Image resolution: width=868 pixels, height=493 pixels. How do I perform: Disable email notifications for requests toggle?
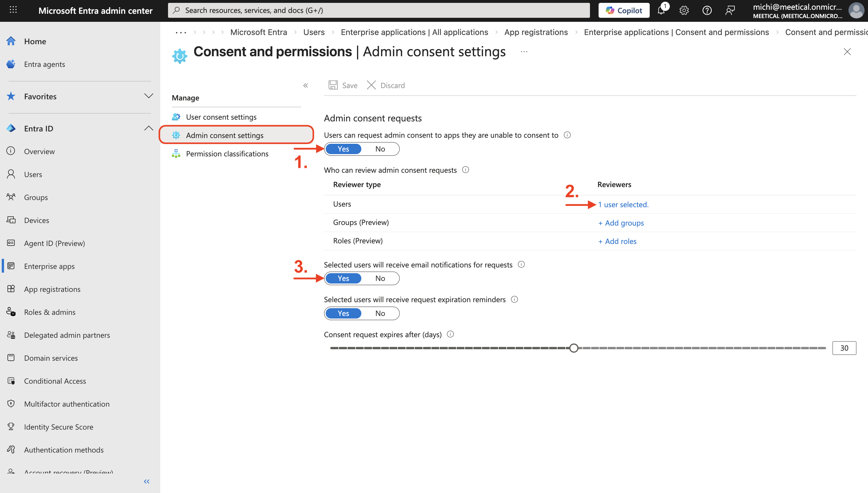pyautogui.click(x=380, y=278)
